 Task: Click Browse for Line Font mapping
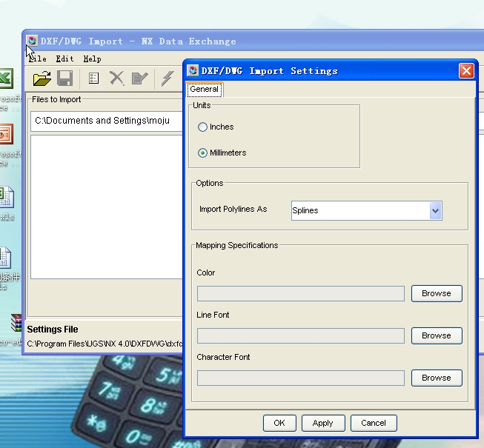(437, 335)
